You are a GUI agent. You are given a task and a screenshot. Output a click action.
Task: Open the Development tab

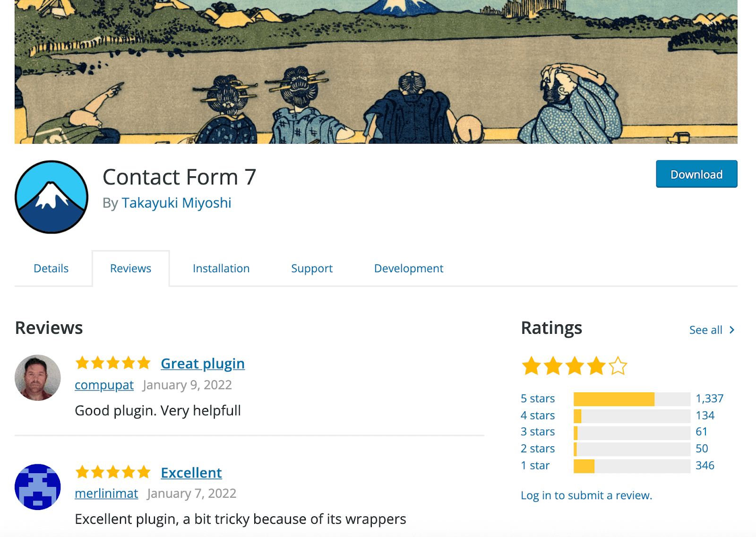tap(408, 268)
